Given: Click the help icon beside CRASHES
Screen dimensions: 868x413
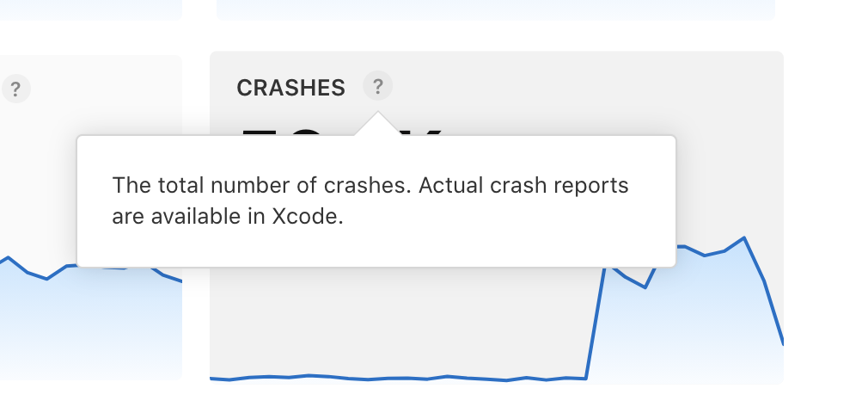Looking at the screenshot, I should tap(377, 86).
